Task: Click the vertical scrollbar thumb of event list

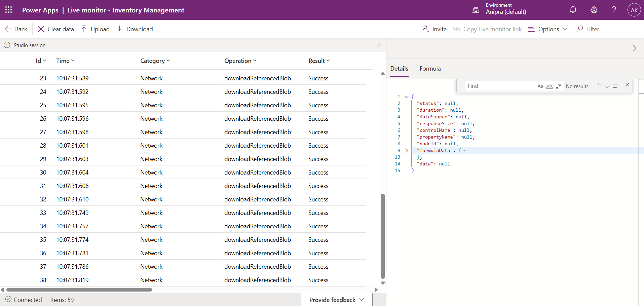Action: click(383, 236)
